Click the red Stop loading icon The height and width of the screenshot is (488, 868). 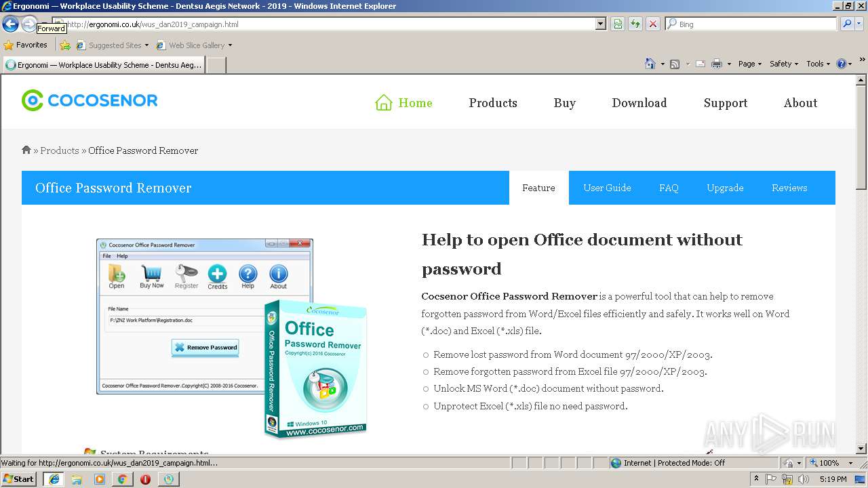point(653,24)
